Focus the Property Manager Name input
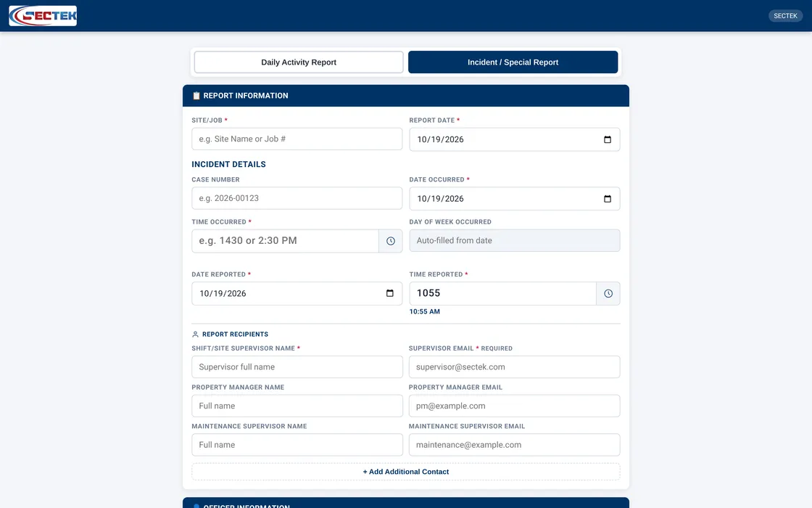This screenshot has height=508, width=812. point(297,406)
